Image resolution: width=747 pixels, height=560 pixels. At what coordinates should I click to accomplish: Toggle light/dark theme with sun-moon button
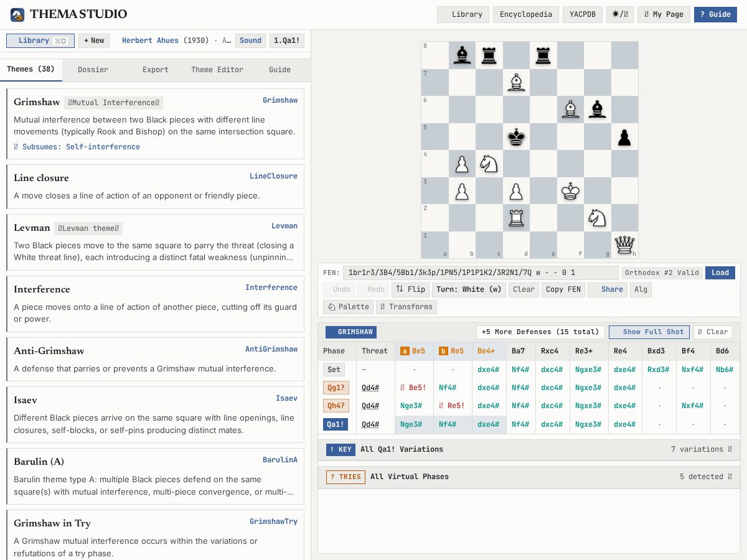tap(620, 14)
